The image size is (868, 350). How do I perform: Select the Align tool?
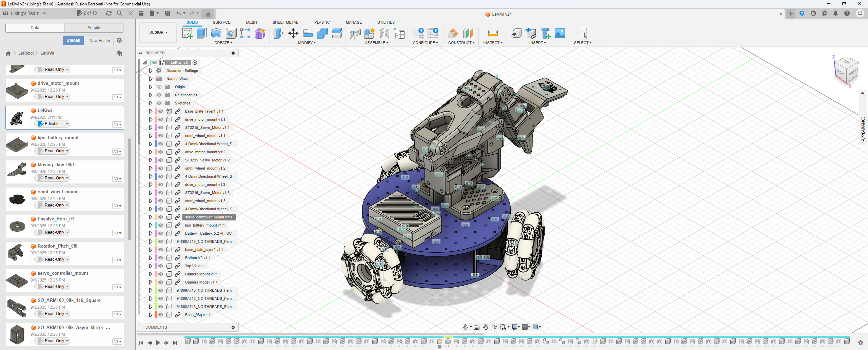coord(308,33)
